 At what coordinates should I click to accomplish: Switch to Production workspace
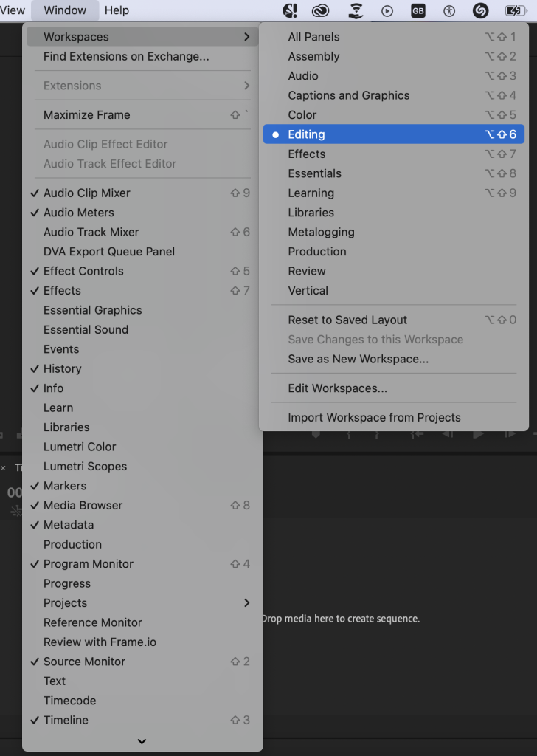pyautogui.click(x=393, y=251)
